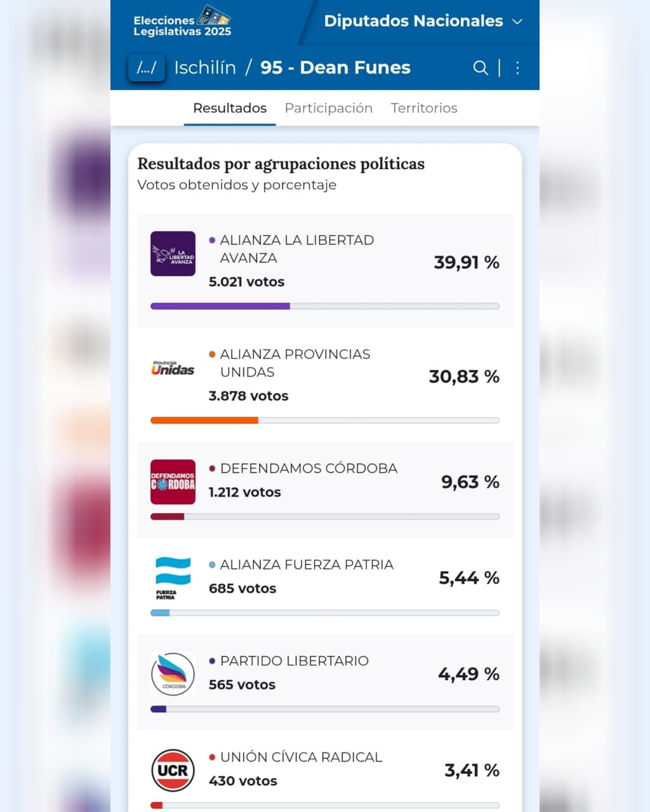Open the three-dot more options menu
The image size is (650, 812).
[x=518, y=68]
